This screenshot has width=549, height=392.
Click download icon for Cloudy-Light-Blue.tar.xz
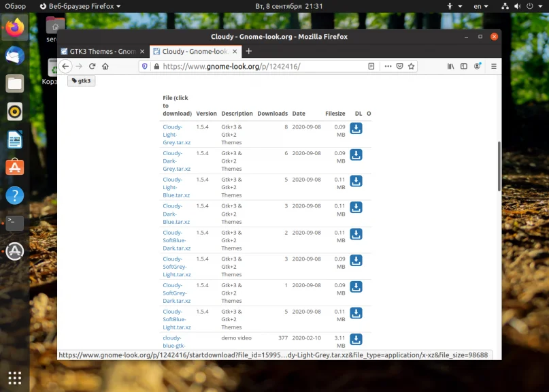click(356, 181)
